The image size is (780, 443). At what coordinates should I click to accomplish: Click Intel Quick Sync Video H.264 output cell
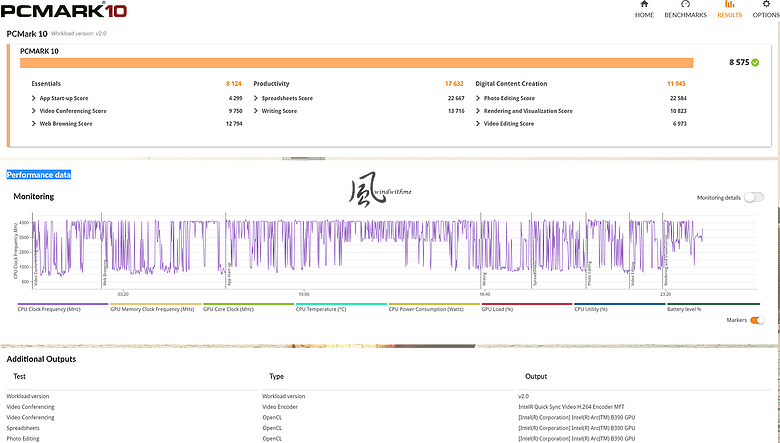coord(571,407)
